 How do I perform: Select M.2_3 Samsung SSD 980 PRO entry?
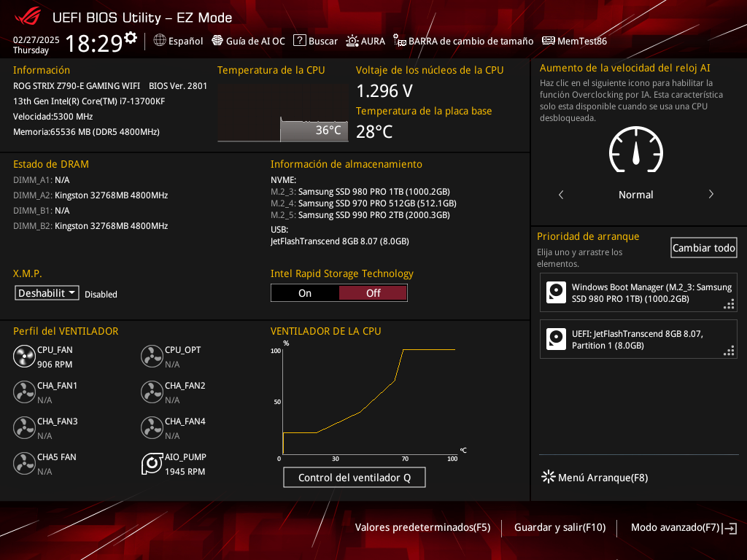[360, 192]
